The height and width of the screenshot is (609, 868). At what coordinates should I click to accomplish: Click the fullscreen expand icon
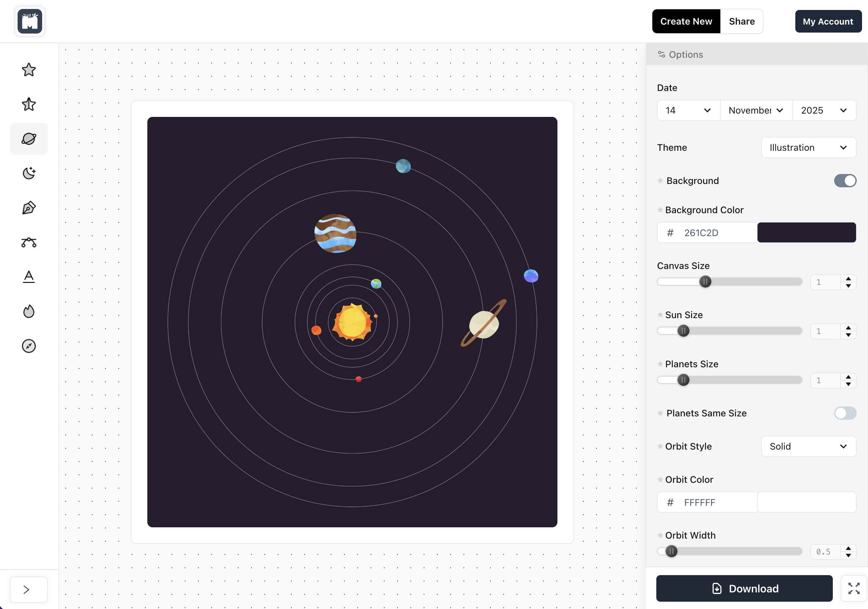853,588
